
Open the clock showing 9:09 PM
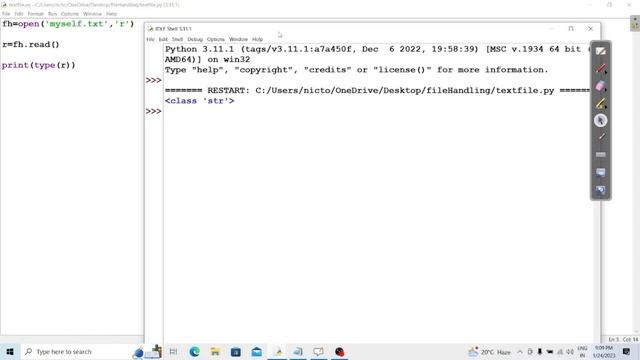[x=604, y=351]
